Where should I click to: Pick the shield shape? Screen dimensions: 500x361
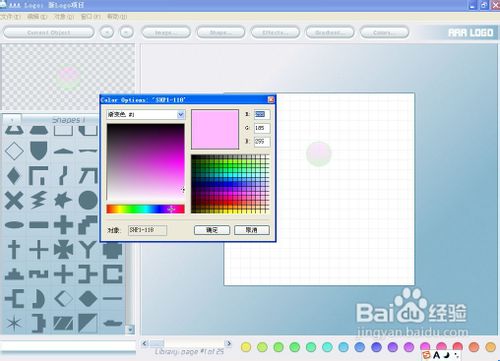pyautogui.click(x=38, y=151)
